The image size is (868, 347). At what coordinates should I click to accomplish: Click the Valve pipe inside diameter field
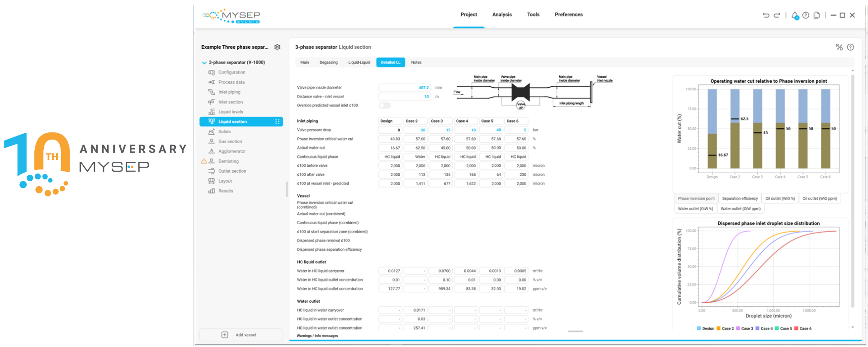(405, 88)
